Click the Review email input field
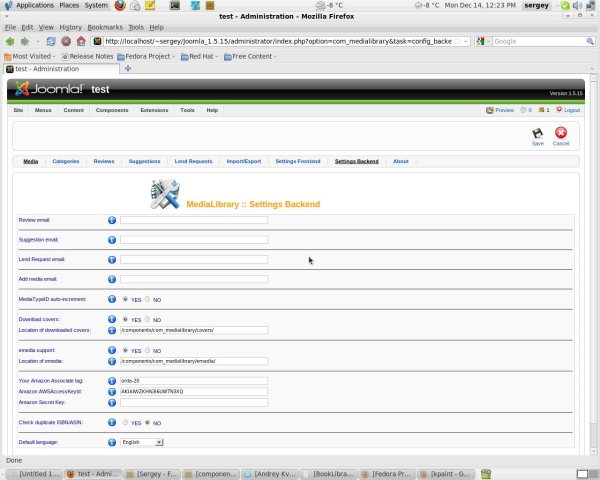 pyautogui.click(x=194, y=220)
